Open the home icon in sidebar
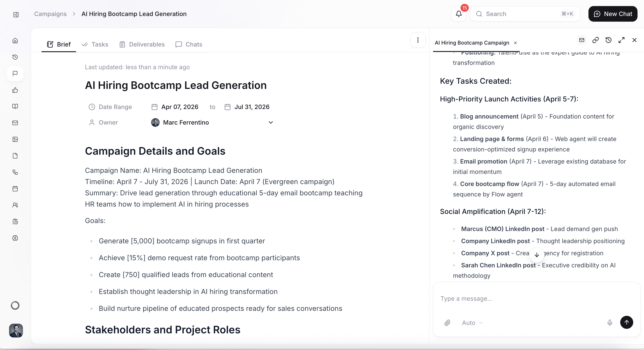The width and height of the screenshot is (644, 350). pos(15,40)
